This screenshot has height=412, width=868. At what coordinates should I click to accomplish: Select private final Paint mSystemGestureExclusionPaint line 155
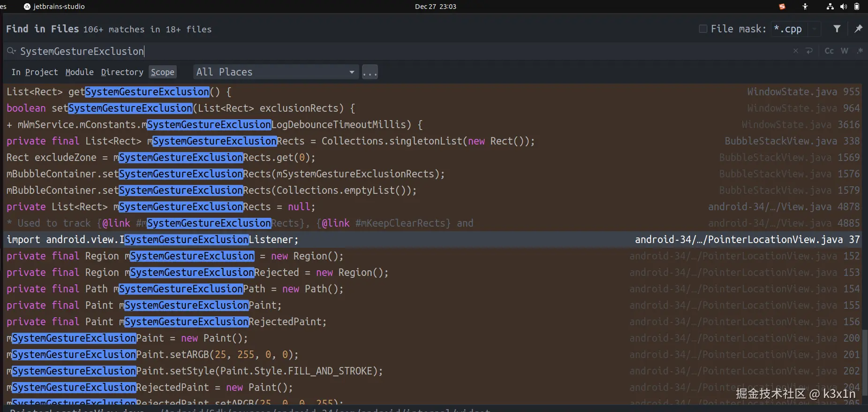pyautogui.click(x=433, y=305)
